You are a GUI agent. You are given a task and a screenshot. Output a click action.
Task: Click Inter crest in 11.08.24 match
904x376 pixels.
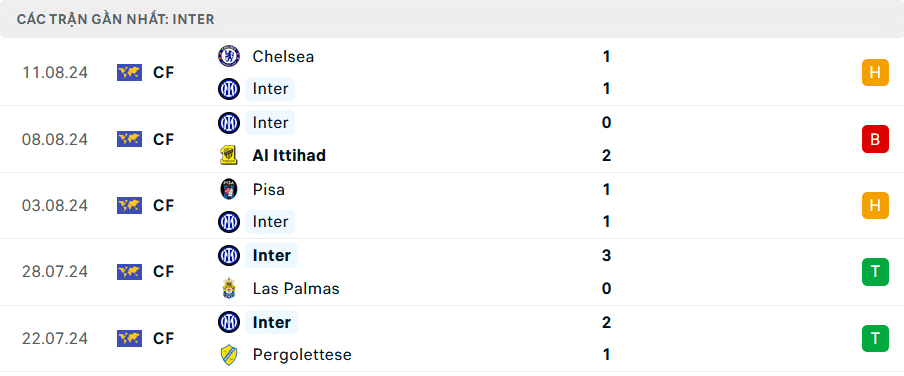point(229,89)
